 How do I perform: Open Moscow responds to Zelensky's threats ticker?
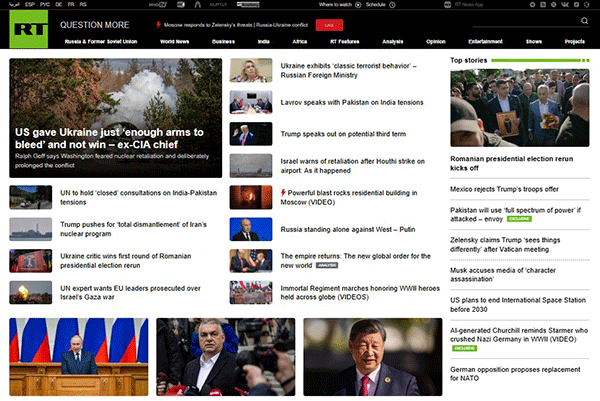(x=236, y=25)
